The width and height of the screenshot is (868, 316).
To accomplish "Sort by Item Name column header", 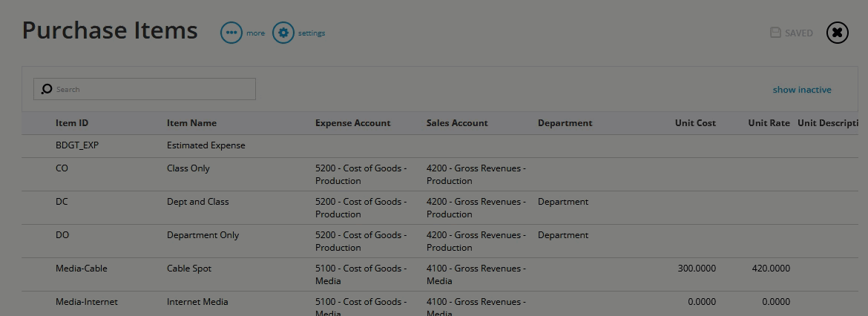I will [191, 123].
